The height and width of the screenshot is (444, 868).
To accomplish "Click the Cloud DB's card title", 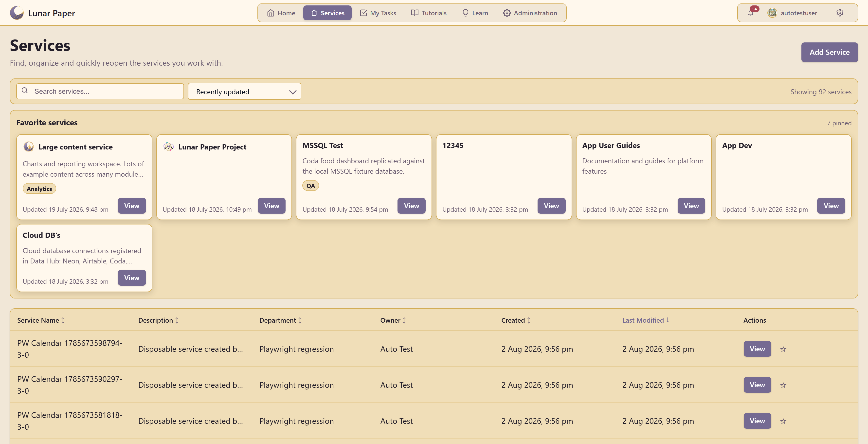I will [41, 235].
